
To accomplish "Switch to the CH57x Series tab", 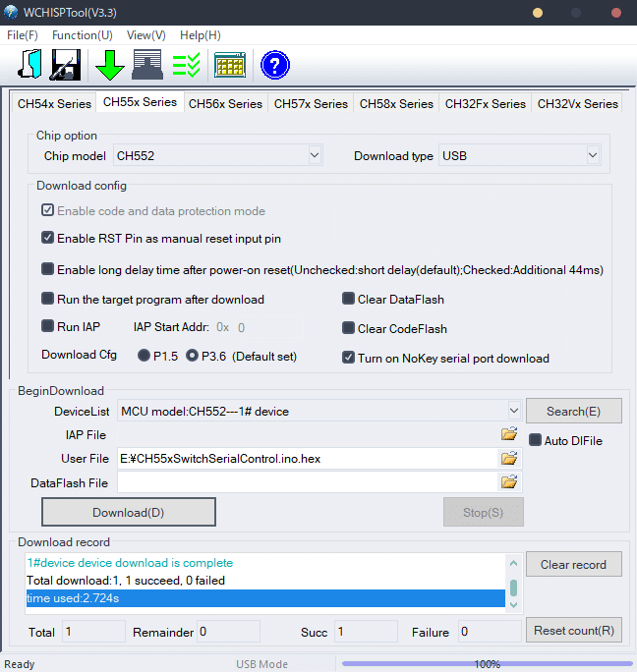I will [311, 104].
